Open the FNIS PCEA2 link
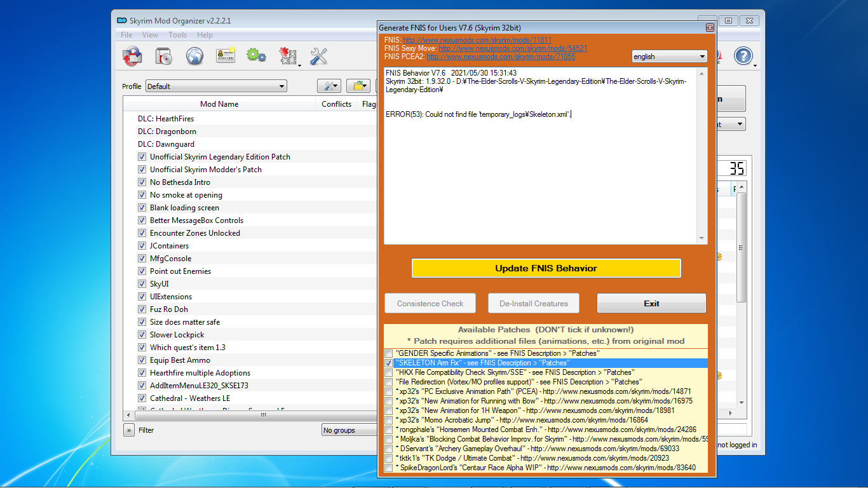Screen dimensions: 868x488 [x=501, y=57]
